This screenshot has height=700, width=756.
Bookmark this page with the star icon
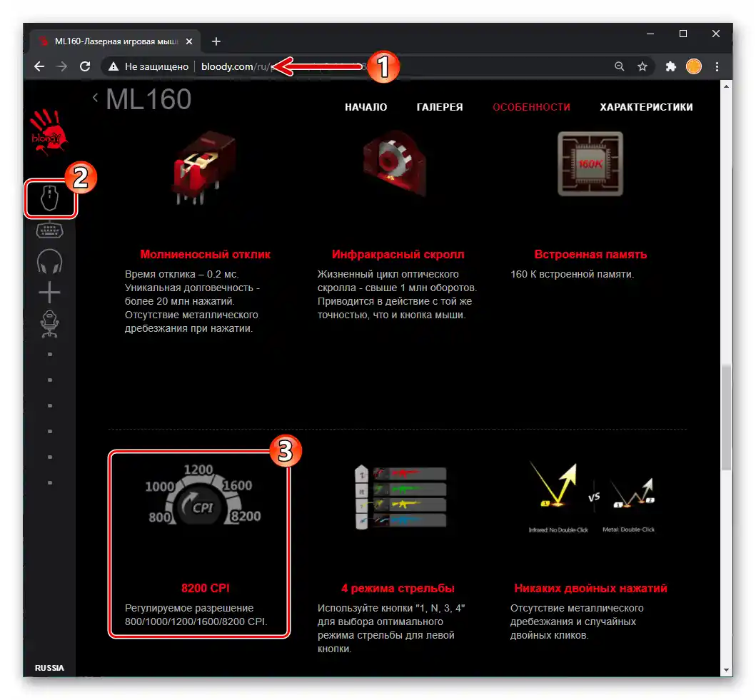coord(642,66)
